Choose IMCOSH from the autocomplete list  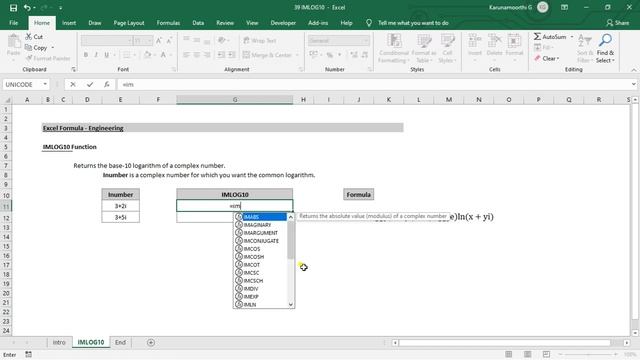point(261,257)
